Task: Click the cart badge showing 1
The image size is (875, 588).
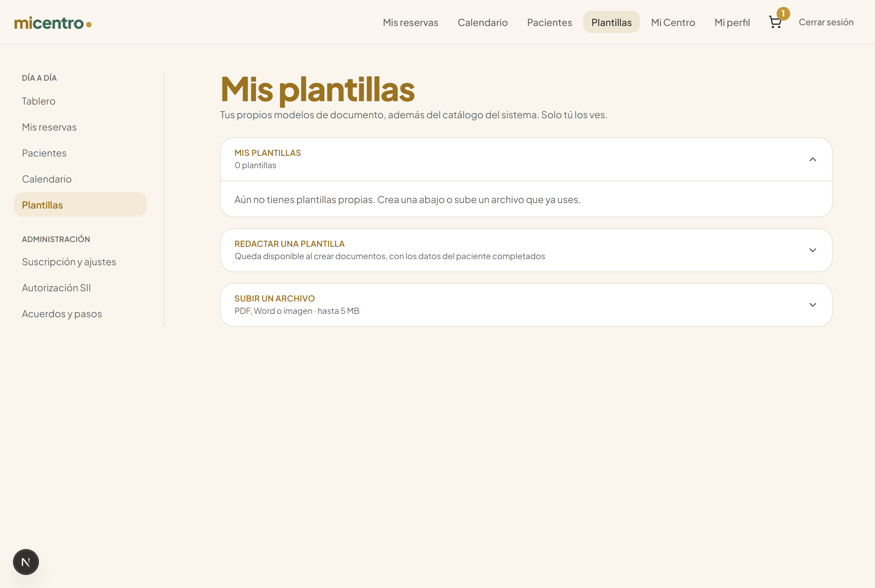Action: [783, 13]
